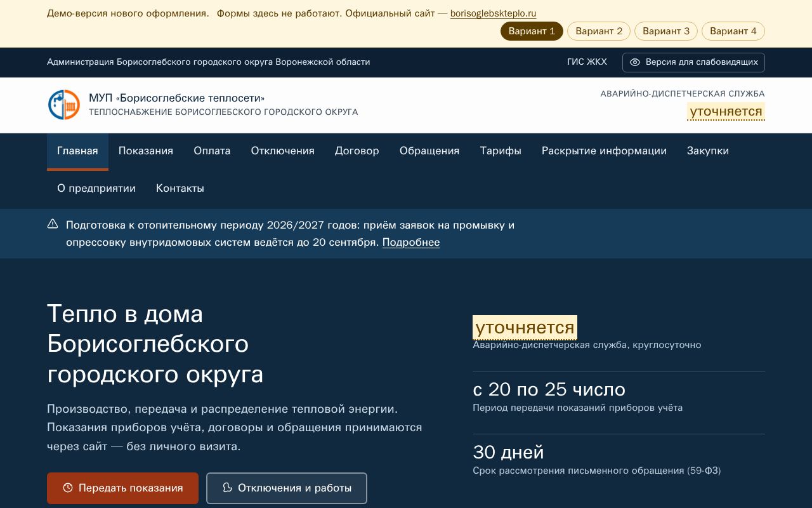Open Версия для слабовидящих button
Screen dimensions: 812x508
pyautogui.click(x=693, y=62)
